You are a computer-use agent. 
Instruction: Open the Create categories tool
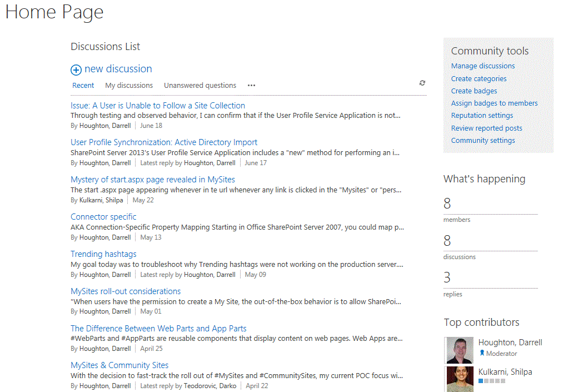[479, 78]
